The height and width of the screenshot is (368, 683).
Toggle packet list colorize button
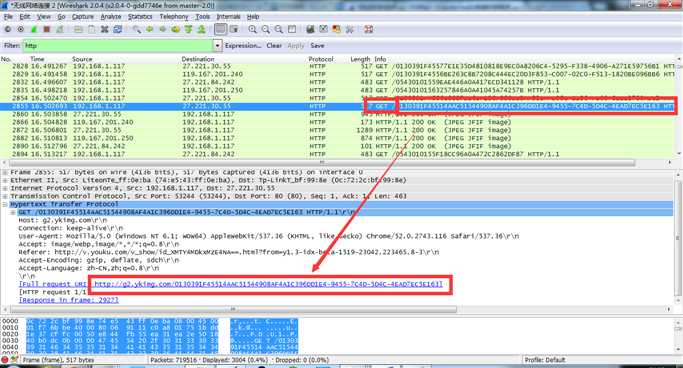click(x=220, y=30)
